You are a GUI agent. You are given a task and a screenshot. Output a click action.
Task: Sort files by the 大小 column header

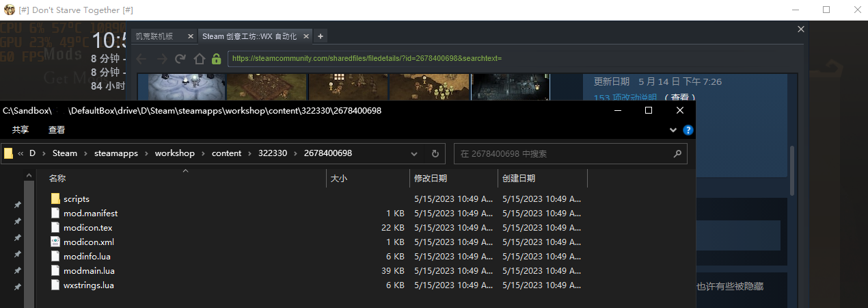[x=339, y=179]
